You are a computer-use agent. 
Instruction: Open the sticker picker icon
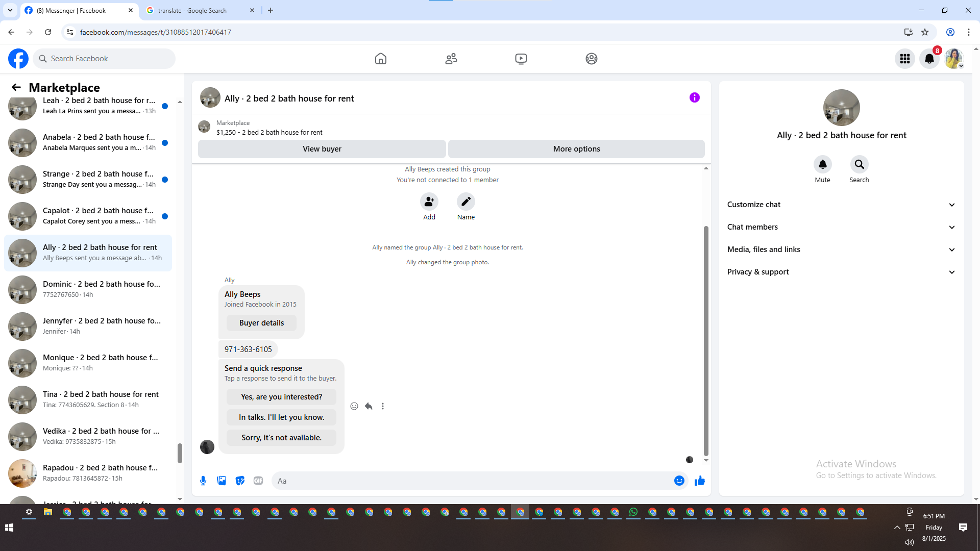pos(240,481)
